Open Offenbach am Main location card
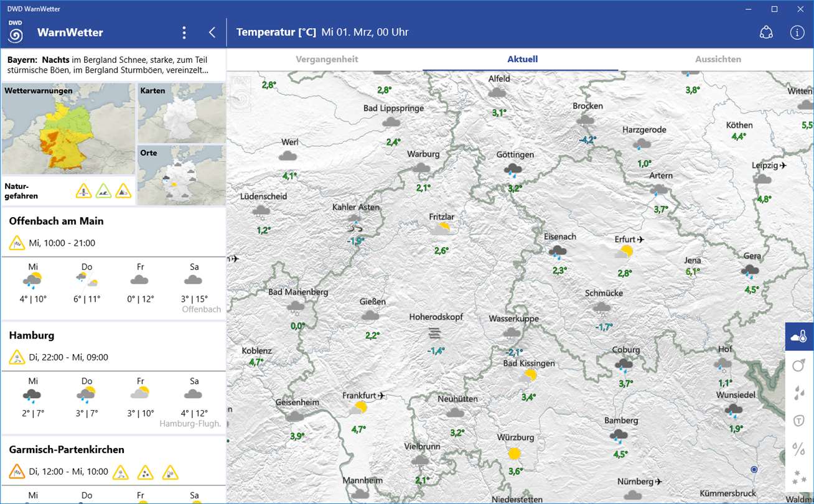This screenshot has height=504, width=814. pos(113,263)
